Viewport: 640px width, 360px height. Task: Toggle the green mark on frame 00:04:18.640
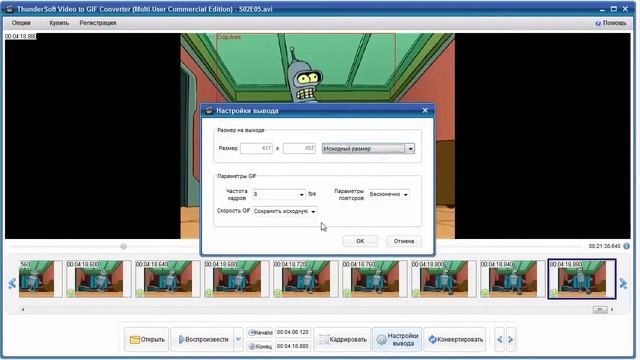(x=140, y=293)
